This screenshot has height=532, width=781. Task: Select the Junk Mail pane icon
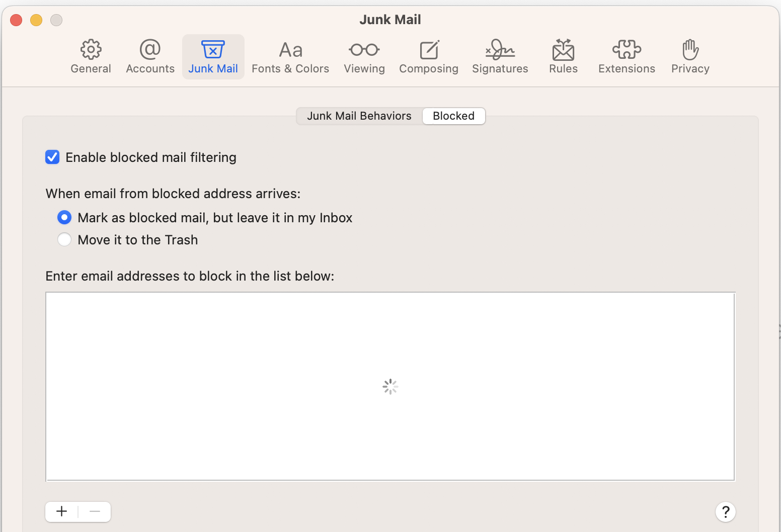tap(213, 56)
